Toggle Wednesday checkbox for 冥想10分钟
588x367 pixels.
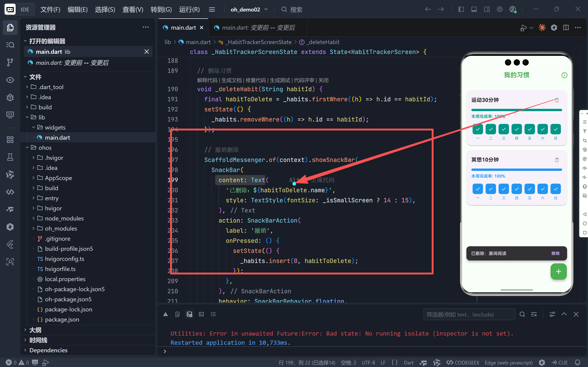click(503, 189)
